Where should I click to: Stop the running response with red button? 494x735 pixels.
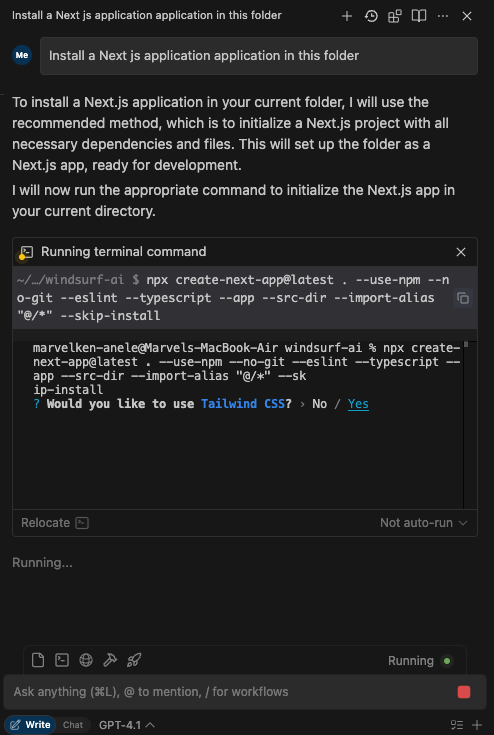point(464,692)
